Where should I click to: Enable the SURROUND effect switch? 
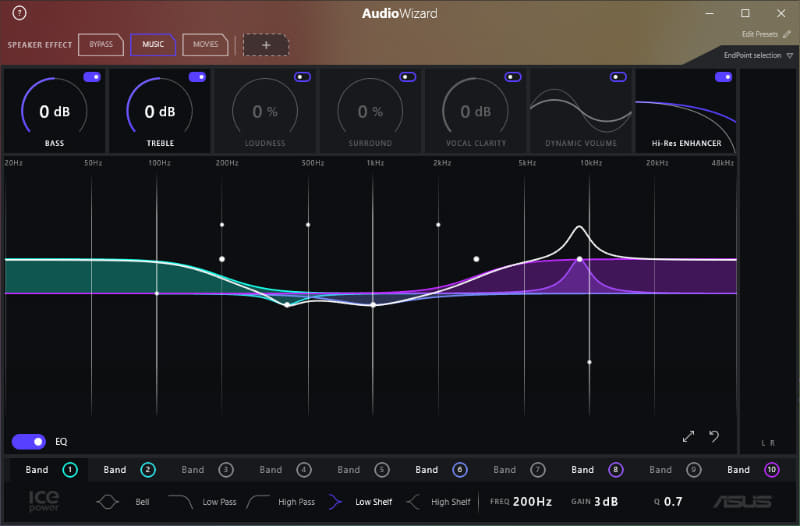pos(408,77)
